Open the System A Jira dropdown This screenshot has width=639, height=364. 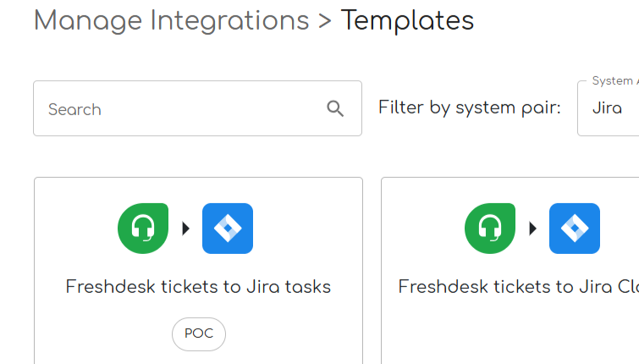(608, 108)
